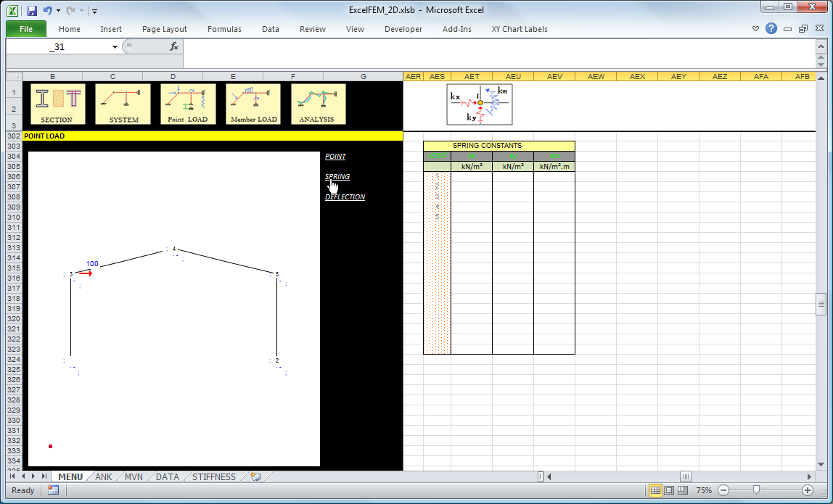Click the SPRING CONSTANTS table title
The height and width of the screenshot is (504, 833).
click(x=498, y=146)
